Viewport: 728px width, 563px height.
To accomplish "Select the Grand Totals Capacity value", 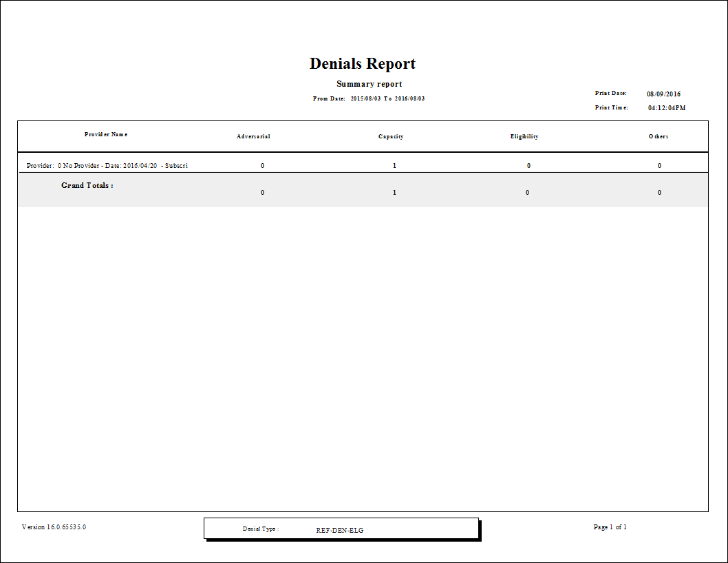I will 394,192.
